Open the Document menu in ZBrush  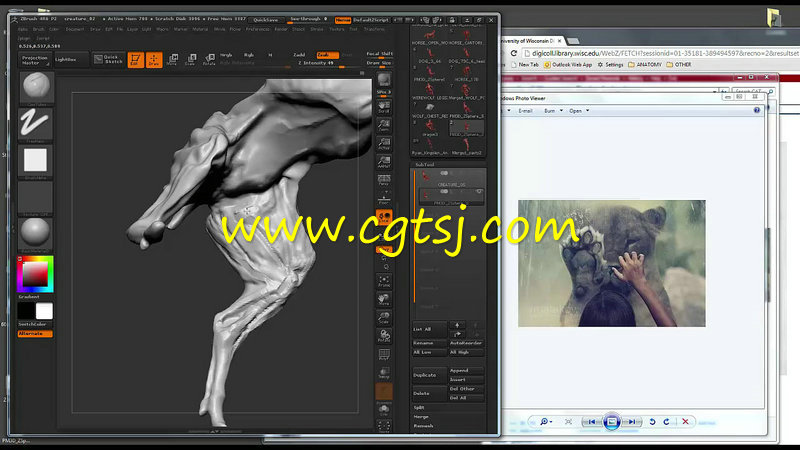tap(74, 30)
